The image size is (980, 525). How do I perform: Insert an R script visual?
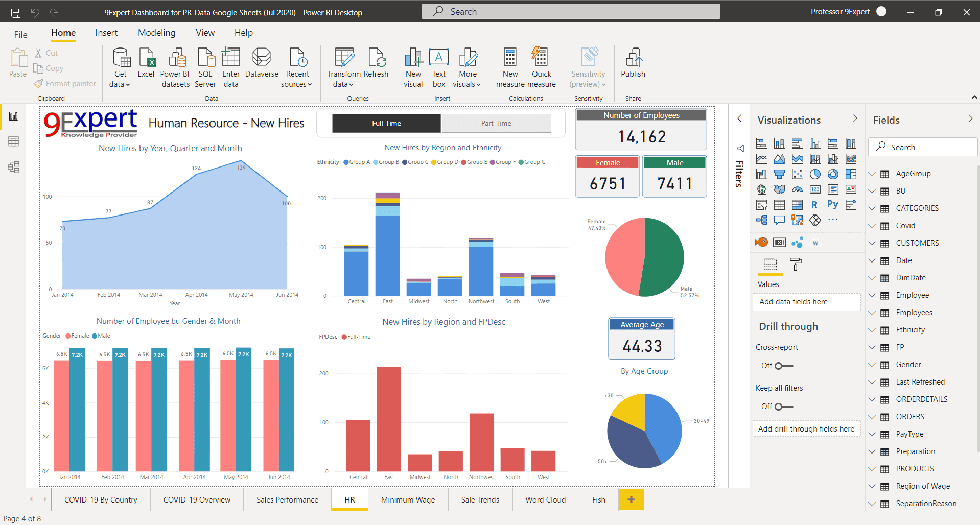[815, 204]
